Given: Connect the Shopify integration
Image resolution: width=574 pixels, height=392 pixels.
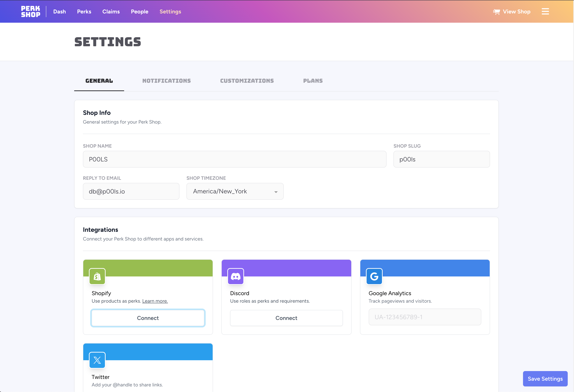Looking at the screenshot, I should [148, 318].
